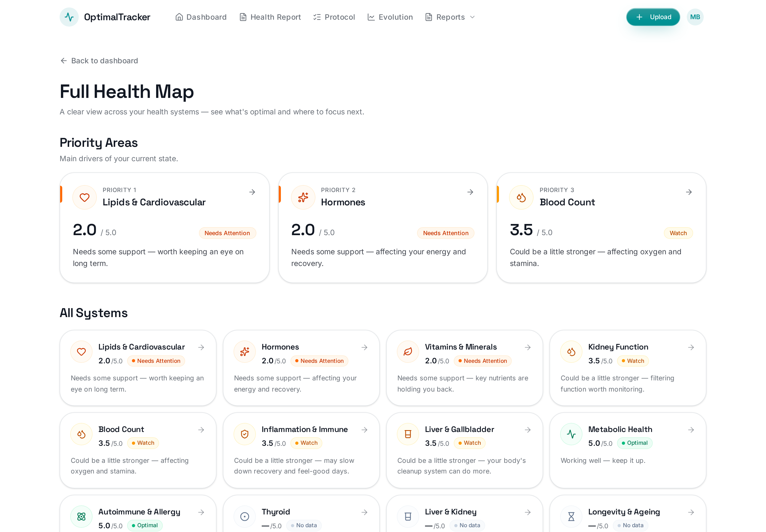The height and width of the screenshot is (532, 766).
Task: Click droplets icon in Priority 3 Blood Count card
Action: click(x=521, y=197)
